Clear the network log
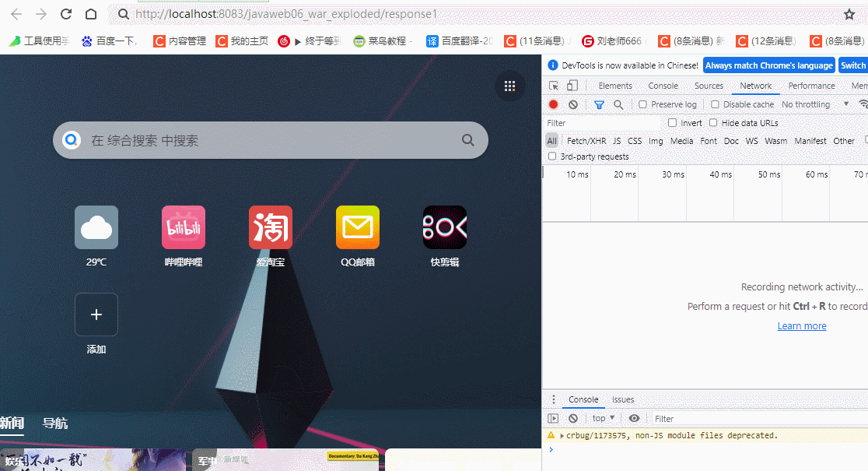The height and width of the screenshot is (471, 868). pos(573,104)
